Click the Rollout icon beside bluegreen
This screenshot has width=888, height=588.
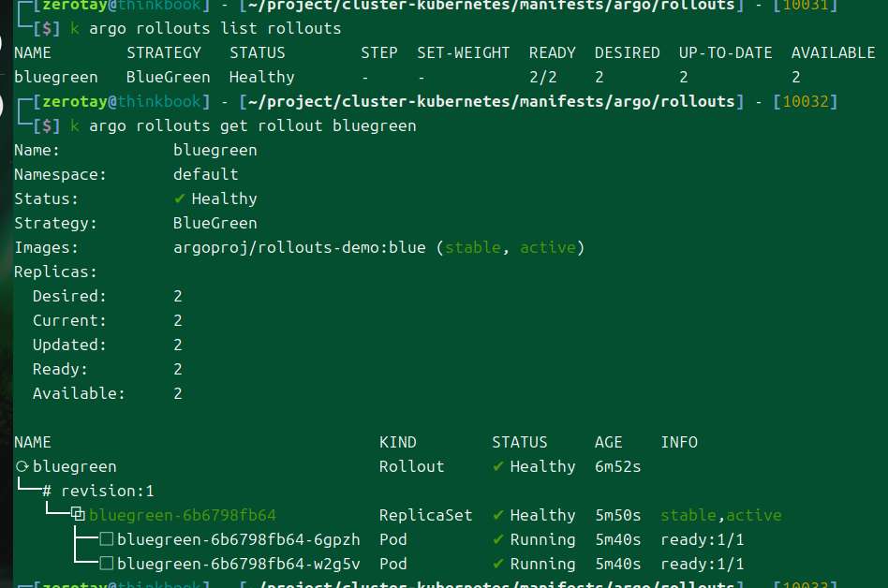[x=22, y=466]
